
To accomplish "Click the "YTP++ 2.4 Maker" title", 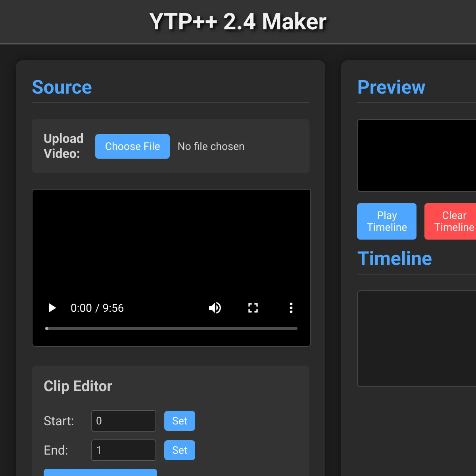I will (x=238, y=21).
